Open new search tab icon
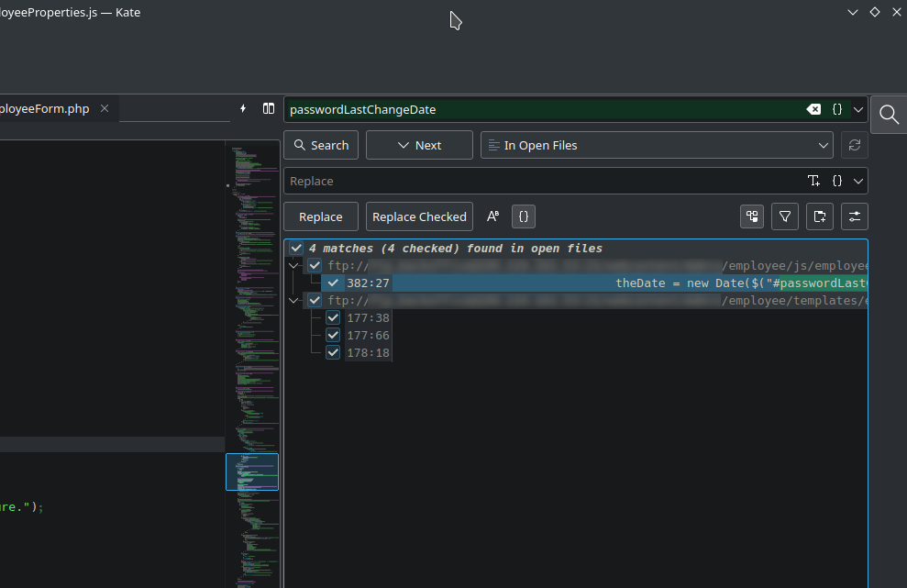The image size is (907, 588). tap(819, 216)
